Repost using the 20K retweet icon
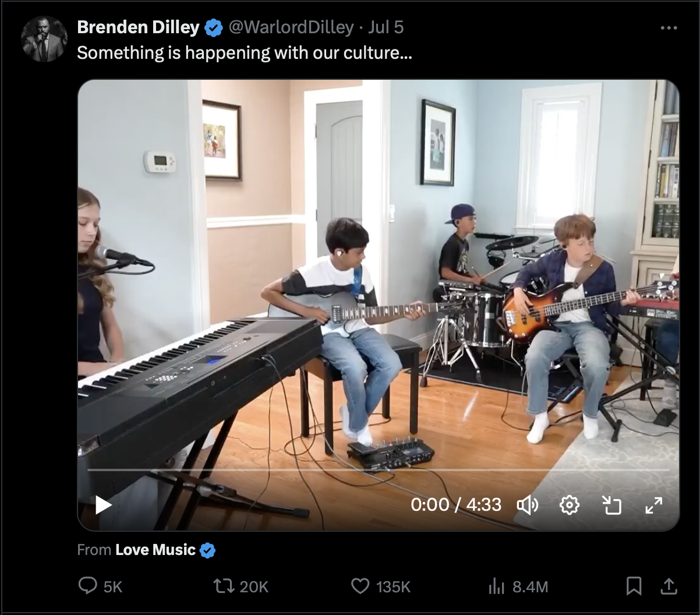 pyautogui.click(x=224, y=585)
